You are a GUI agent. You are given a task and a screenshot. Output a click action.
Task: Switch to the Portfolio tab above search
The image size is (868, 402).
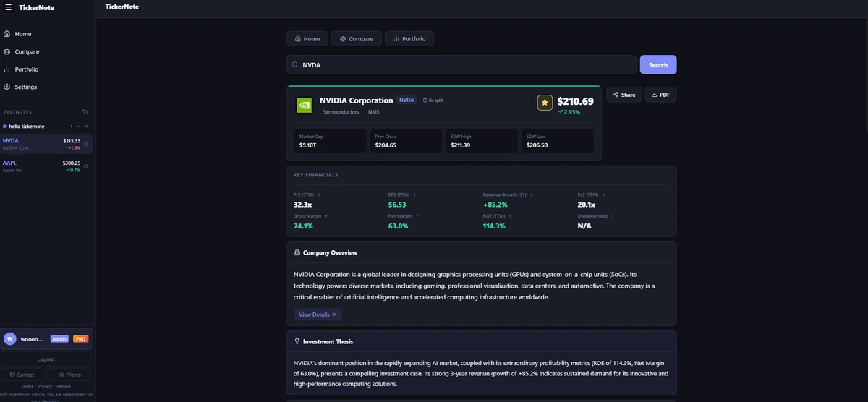[x=409, y=38]
